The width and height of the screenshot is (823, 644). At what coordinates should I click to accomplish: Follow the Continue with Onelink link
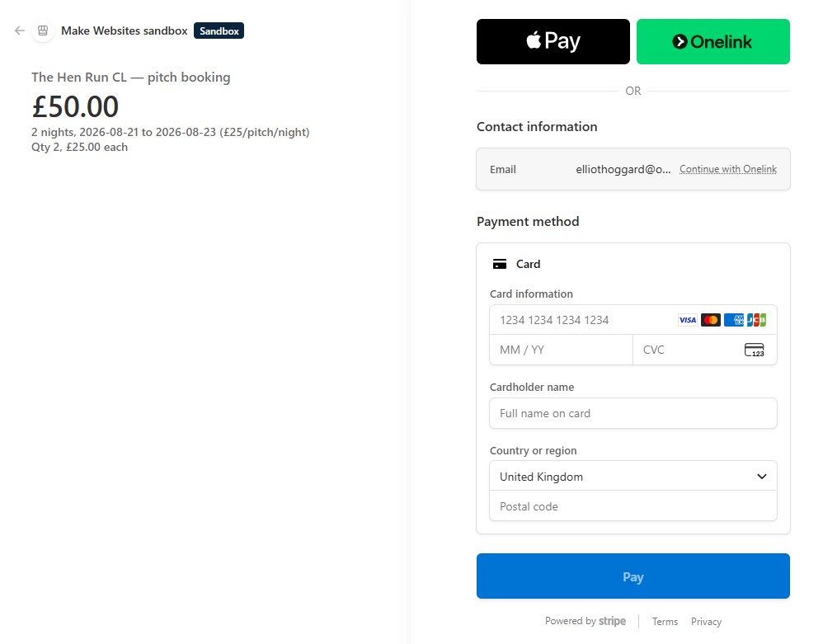pyautogui.click(x=728, y=169)
